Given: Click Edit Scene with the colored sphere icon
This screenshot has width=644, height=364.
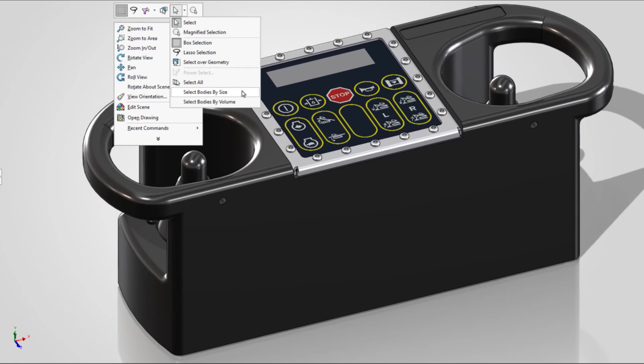Looking at the screenshot, I should 138,107.
